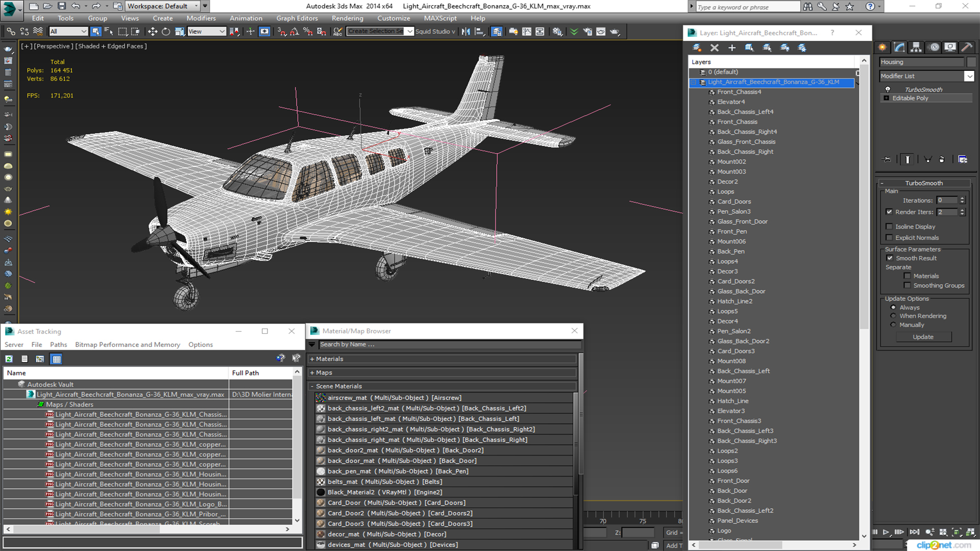980x551 pixels.
Task: Select objects in highlighted layer
Action: [x=749, y=47]
